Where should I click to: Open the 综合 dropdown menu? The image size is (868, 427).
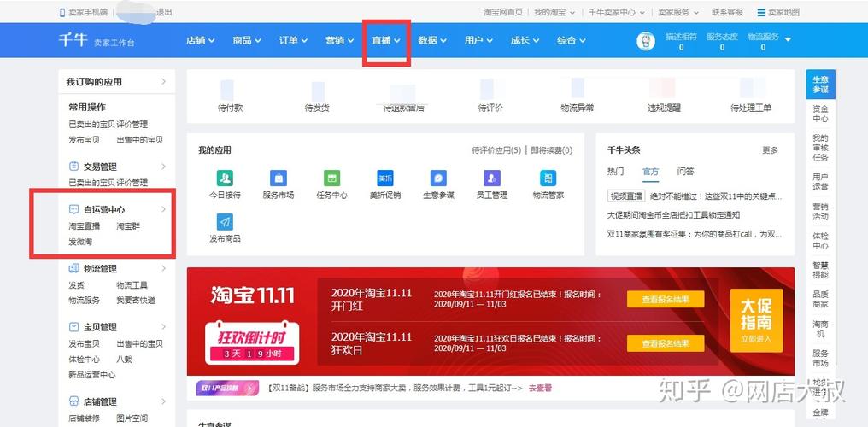pyautogui.click(x=572, y=40)
